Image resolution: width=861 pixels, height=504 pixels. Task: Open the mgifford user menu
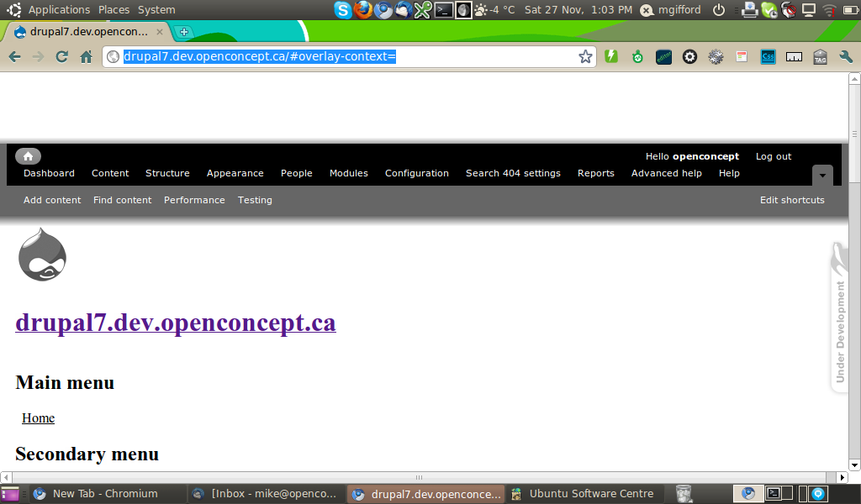pos(672,10)
